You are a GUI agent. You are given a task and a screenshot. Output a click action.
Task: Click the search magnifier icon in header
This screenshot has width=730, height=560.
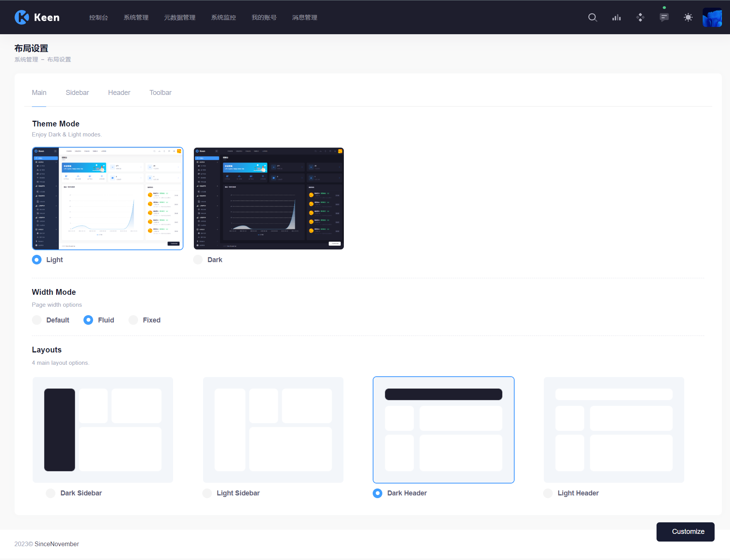pos(592,17)
